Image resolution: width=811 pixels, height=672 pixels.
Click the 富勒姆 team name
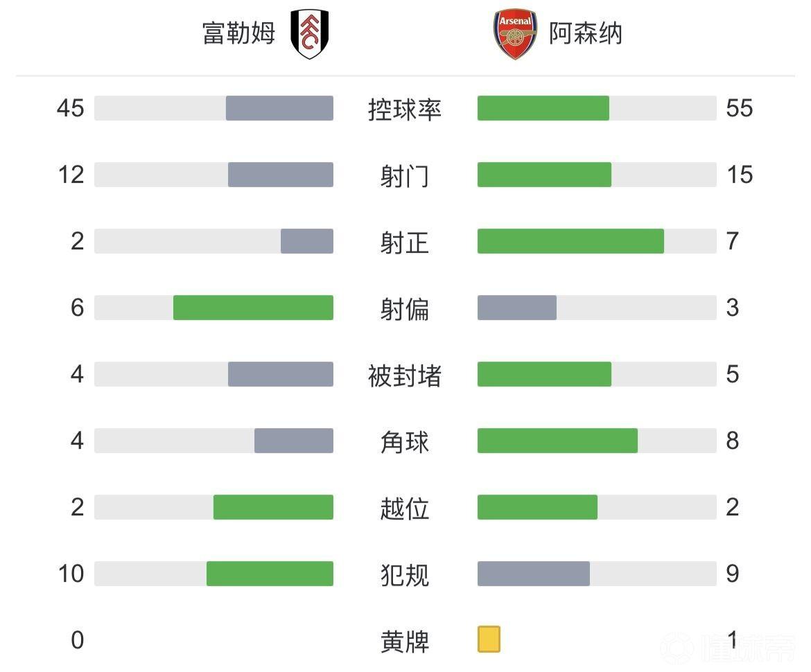pyautogui.click(x=238, y=33)
